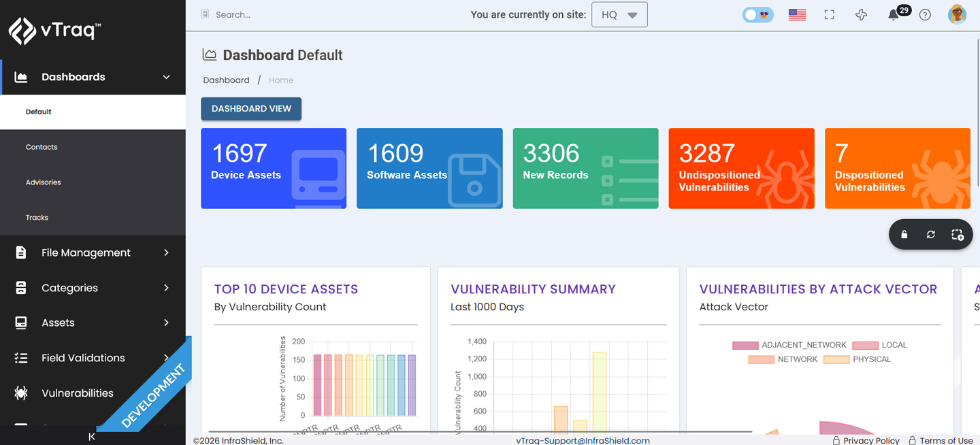Click the Dashboards chart icon in sidebar
This screenshot has width=980, height=445.
click(21, 77)
